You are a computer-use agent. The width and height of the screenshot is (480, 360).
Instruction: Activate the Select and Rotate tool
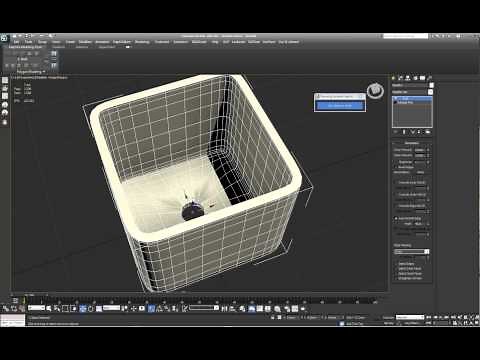point(90,309)
